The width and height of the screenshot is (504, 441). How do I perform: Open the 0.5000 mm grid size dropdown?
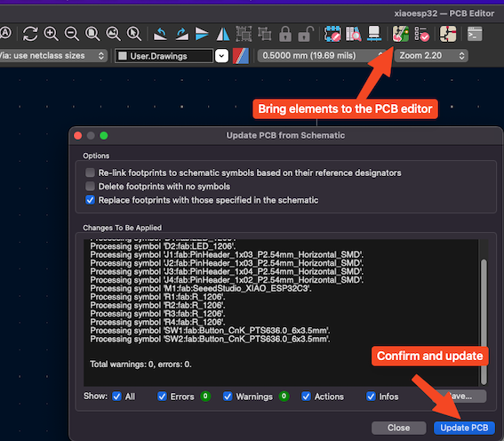322,56
